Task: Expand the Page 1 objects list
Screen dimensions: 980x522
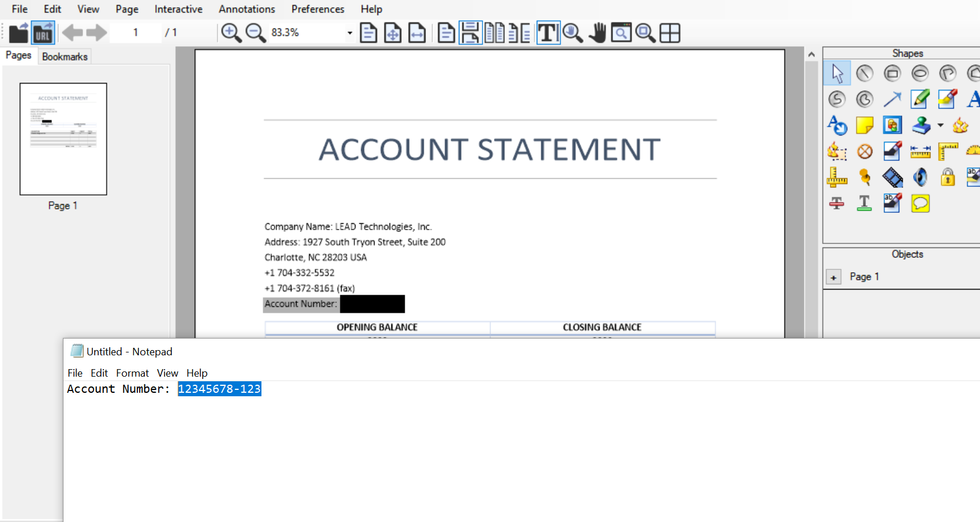Action: pos(833,277)
